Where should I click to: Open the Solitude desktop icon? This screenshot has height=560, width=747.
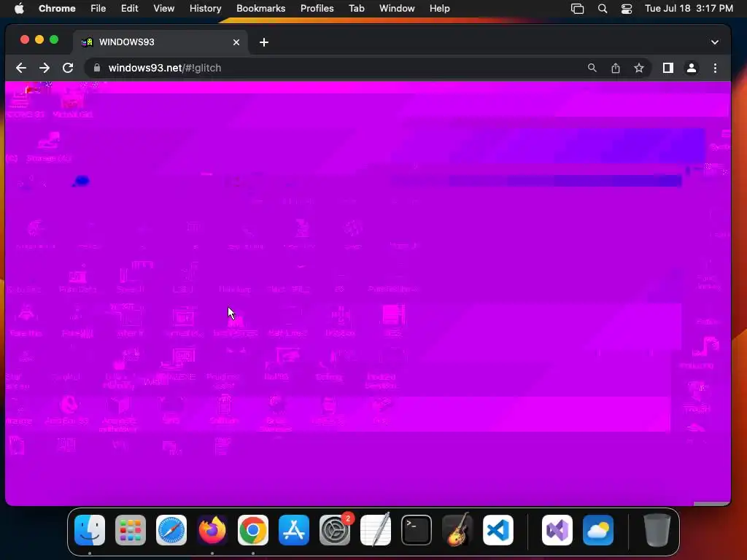pyautogui.click(x=224, y=411)
